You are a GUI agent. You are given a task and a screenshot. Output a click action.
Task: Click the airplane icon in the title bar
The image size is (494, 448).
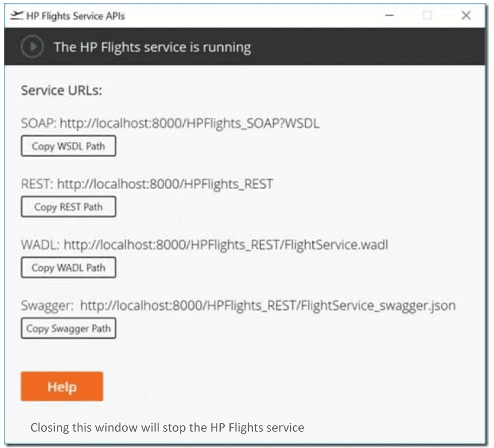(17, 15)
